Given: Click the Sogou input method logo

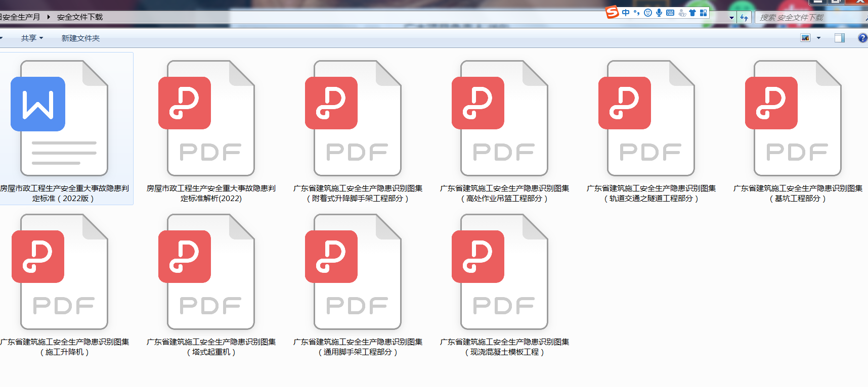Looking at the screenshot, I should [x=613, y=12].
